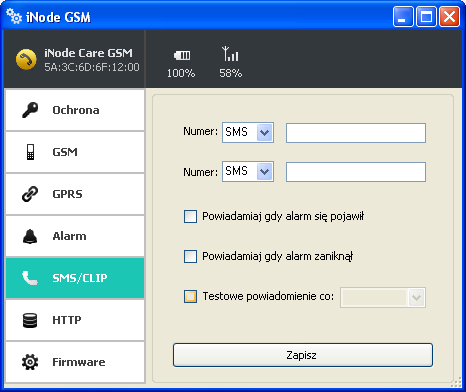Close the iNode GSM window
Image resolution: width=466 pixels, height=392 pixels.
tap(449, 17)
